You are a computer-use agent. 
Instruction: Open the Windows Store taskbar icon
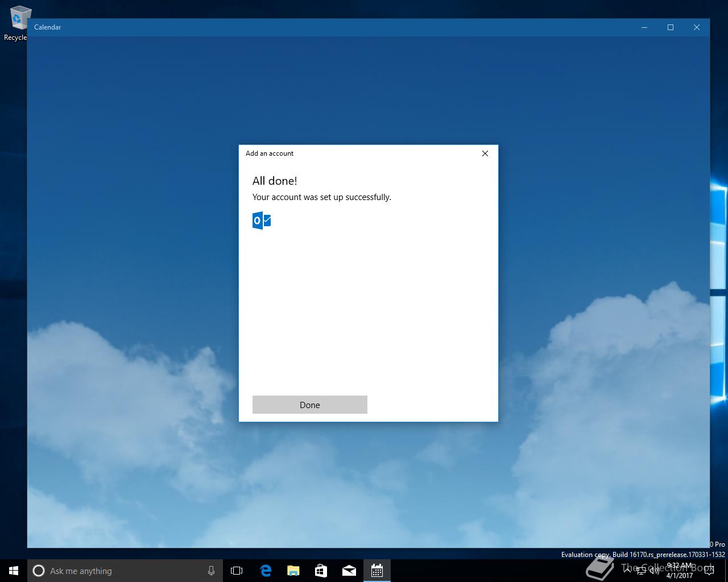[321, 571]
